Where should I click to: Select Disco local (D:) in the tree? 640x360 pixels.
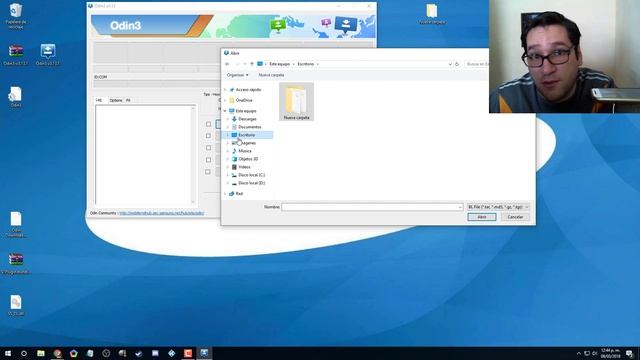tap(251, 183)
